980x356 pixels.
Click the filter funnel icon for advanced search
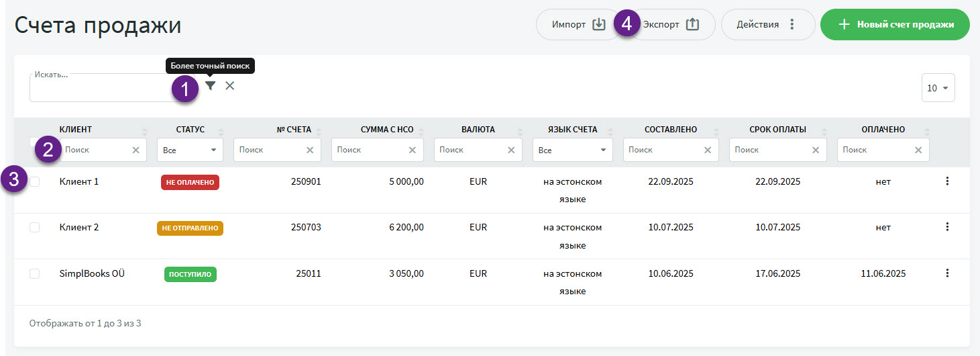point(211,86)
